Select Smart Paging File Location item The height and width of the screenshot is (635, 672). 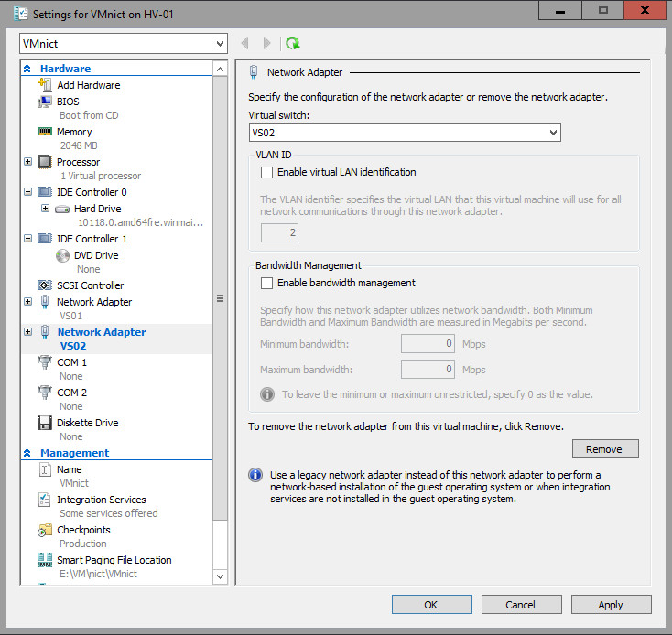pos(114,560)
